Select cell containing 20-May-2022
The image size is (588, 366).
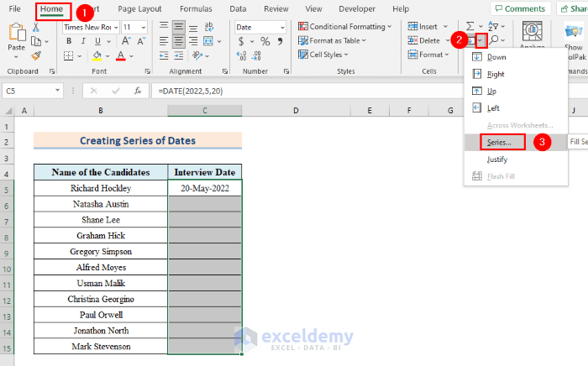click(x=205, y=188)
